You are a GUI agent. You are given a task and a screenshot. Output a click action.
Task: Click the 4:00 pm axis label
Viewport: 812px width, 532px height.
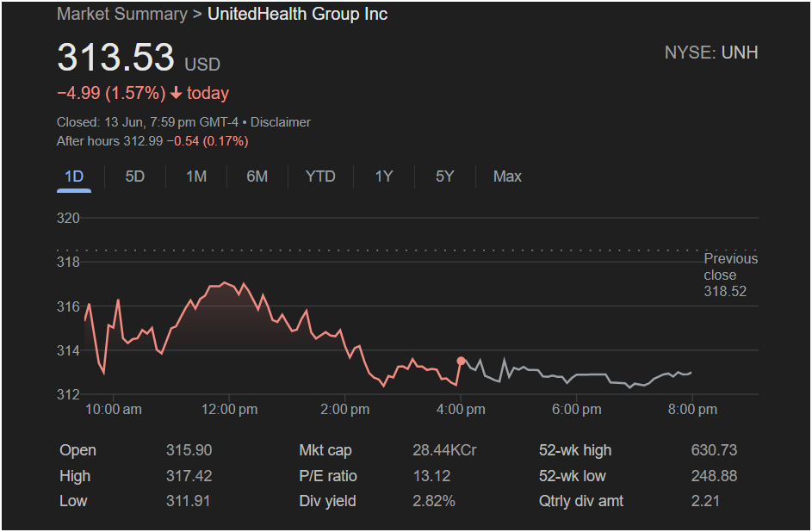pos(461,410)
